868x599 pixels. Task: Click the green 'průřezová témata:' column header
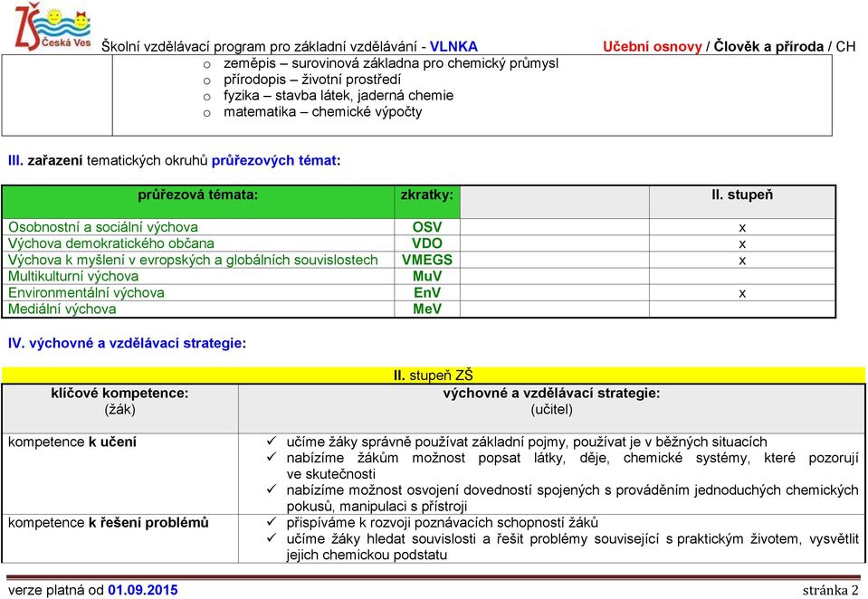(x=198, y=202)
